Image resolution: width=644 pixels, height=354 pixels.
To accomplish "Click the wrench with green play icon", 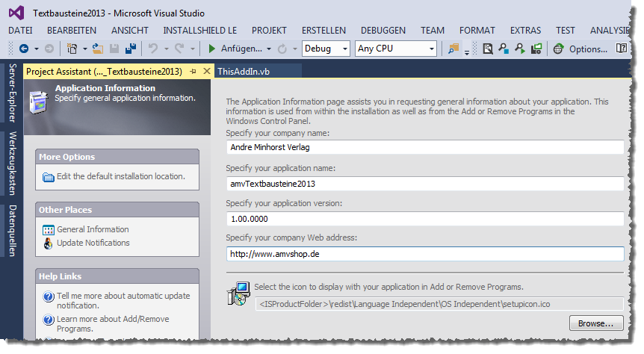I will [520, 49].
